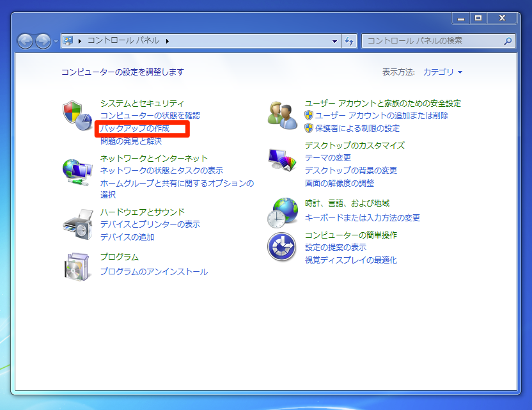Click コンピューターの状態を確認 link
This screenshot has width=532, height=410.
tap(150, 115)
